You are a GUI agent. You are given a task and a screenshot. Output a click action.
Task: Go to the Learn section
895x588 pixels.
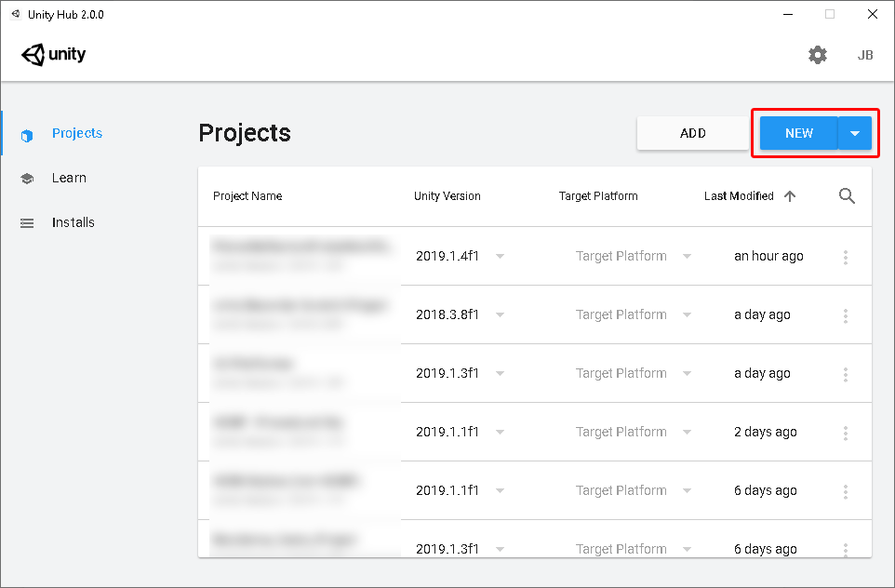(69, 178)
